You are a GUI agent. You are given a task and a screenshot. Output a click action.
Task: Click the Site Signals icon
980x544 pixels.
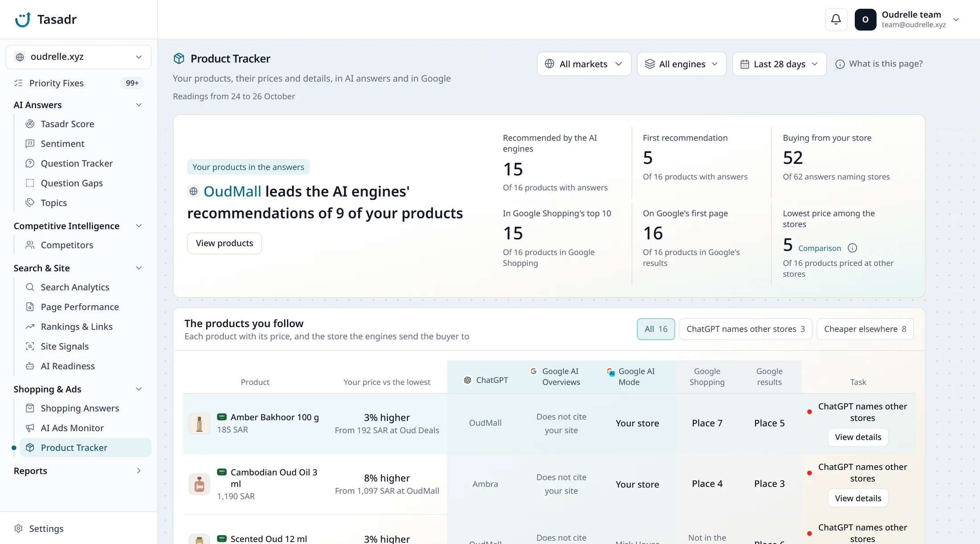(30, 346)
